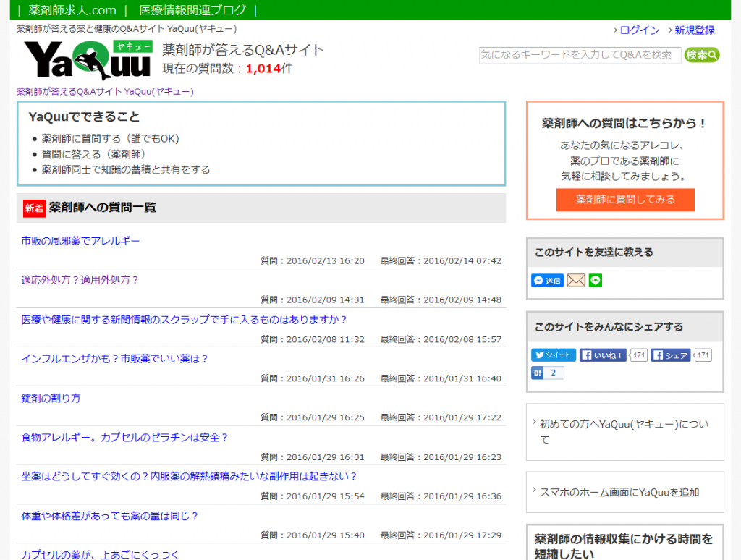This screenshot has height=560, width=741.
Task: Click the green search button
Action: tap(702, 55)
